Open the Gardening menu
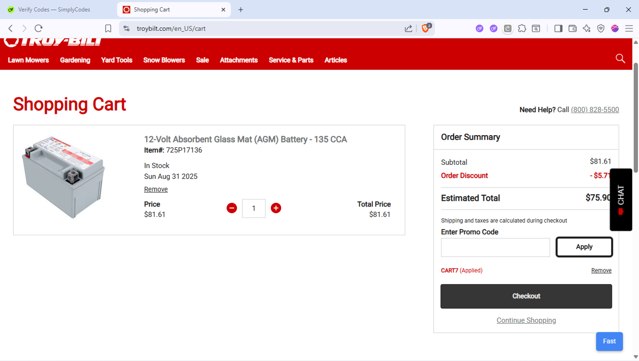This screenshot has width=639, height=361. pyautogui.click(x=75, y=60)
